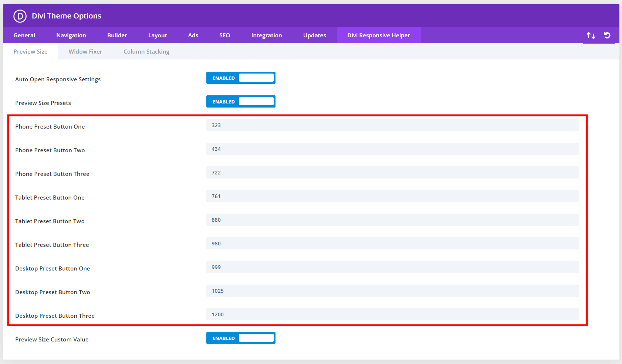Click the Phone Preset Button One field
Screen dimensions: 622x364
393,125
